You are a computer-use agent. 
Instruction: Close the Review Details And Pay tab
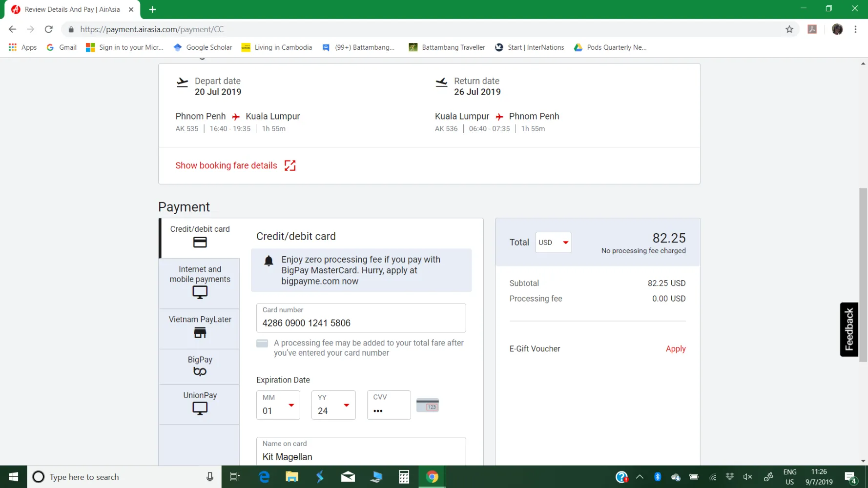(x=131, y=9)
